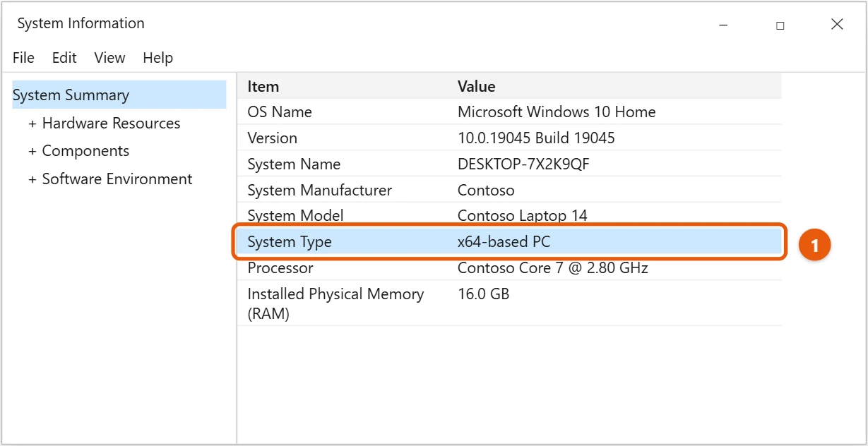Select the System Type cell
The height and width of the screenshot is (446, 868).
(290, 242)
